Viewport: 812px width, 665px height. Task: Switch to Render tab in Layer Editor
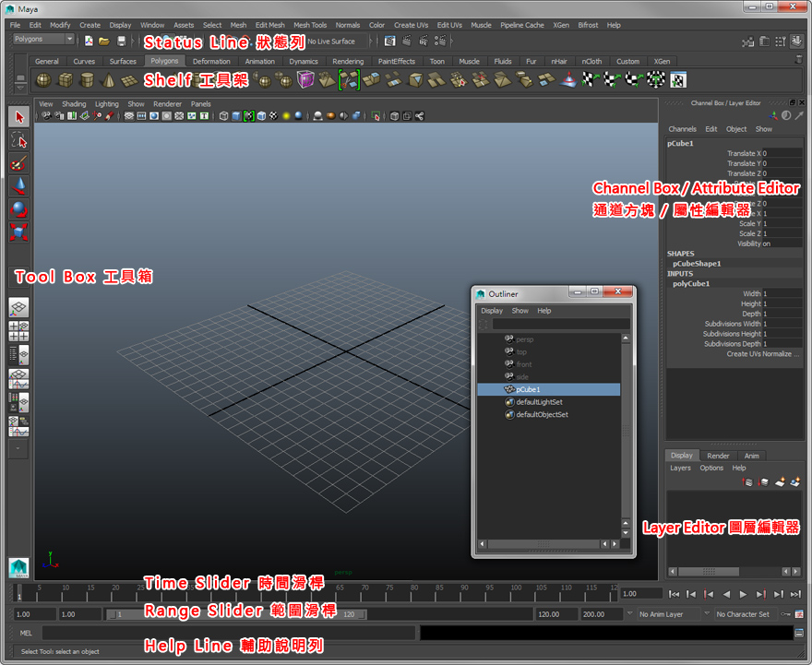point(718,456)
